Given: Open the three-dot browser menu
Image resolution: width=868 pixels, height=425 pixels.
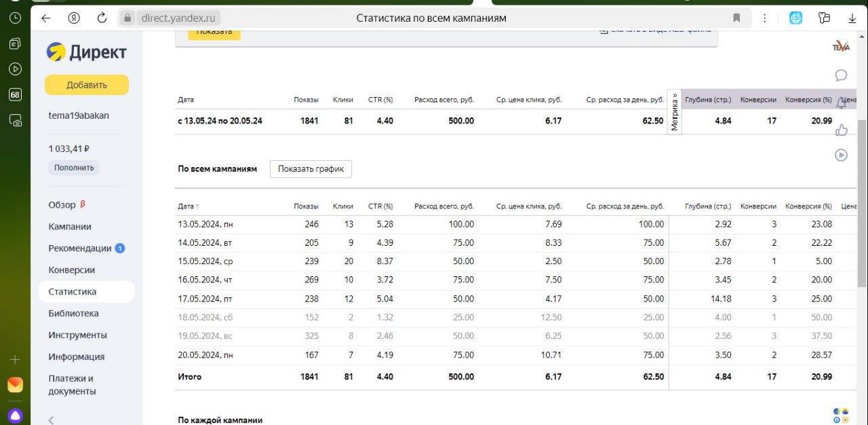Looking at the screenshot, I should [765, 18].
